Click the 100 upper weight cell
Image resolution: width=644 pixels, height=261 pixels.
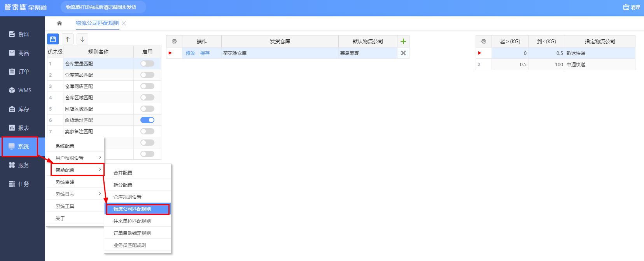tap(547, 64)
